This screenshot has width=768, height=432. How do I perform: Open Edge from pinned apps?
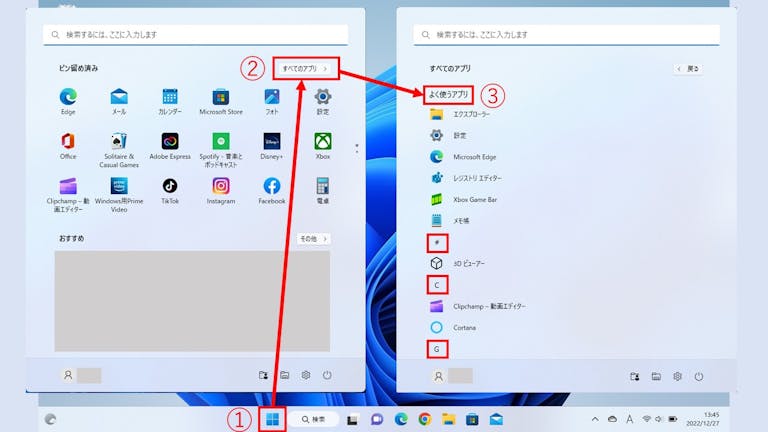click(x=68, y=101)
